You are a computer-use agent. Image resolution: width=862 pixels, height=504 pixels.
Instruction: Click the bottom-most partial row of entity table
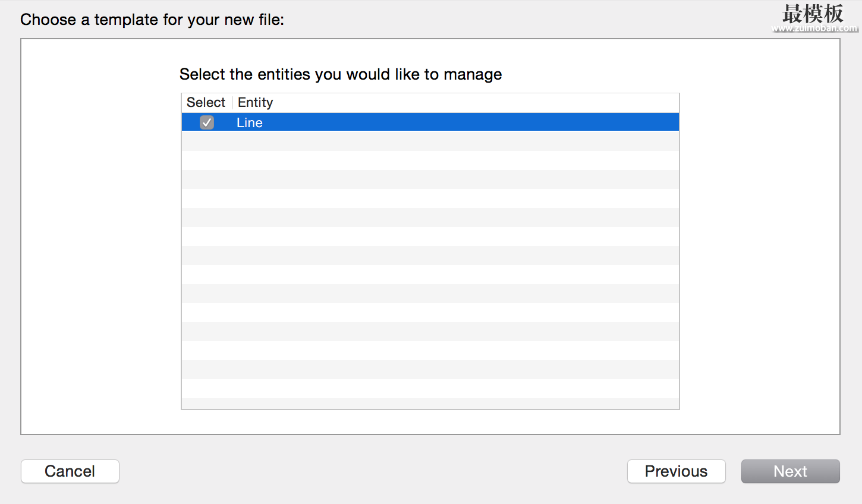click(x=430, y=404)
